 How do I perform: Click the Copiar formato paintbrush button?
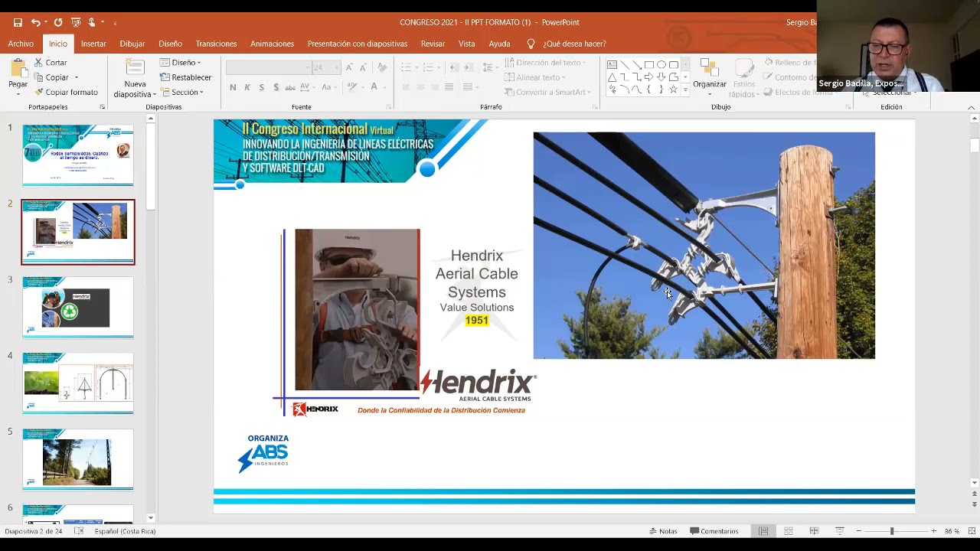coord(66,92)
